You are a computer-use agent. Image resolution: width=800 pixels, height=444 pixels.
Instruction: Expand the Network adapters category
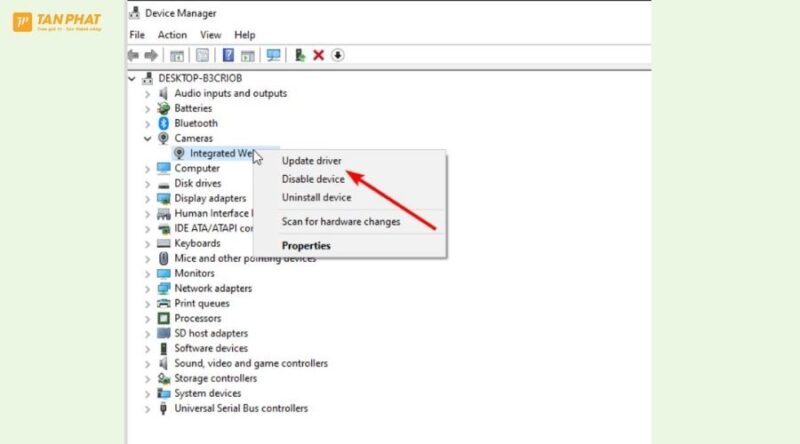pos(148,288)
